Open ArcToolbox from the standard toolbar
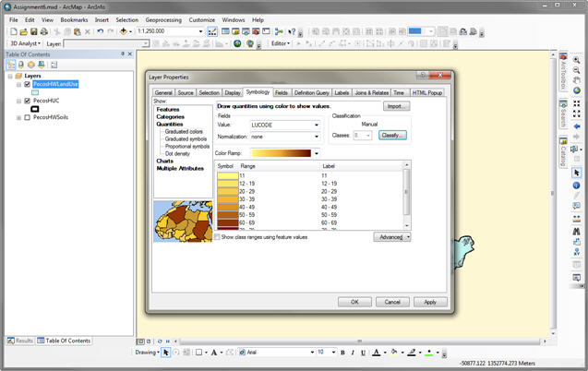The image size is (588, 371). (256, 31)
